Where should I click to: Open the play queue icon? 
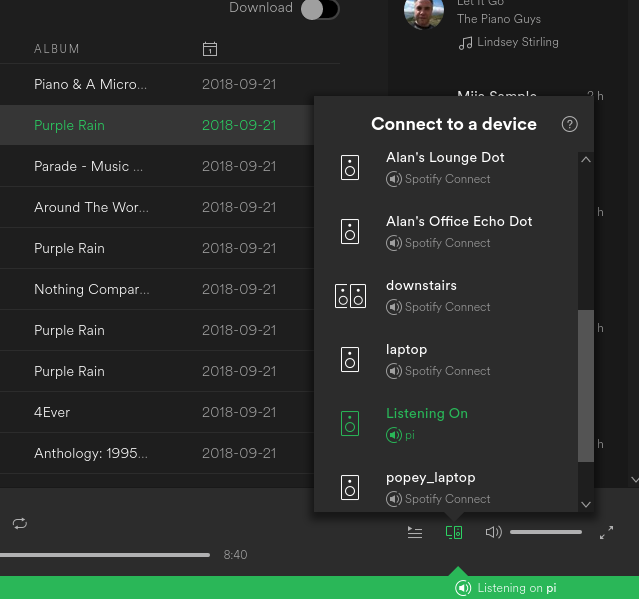pos(415,532)
